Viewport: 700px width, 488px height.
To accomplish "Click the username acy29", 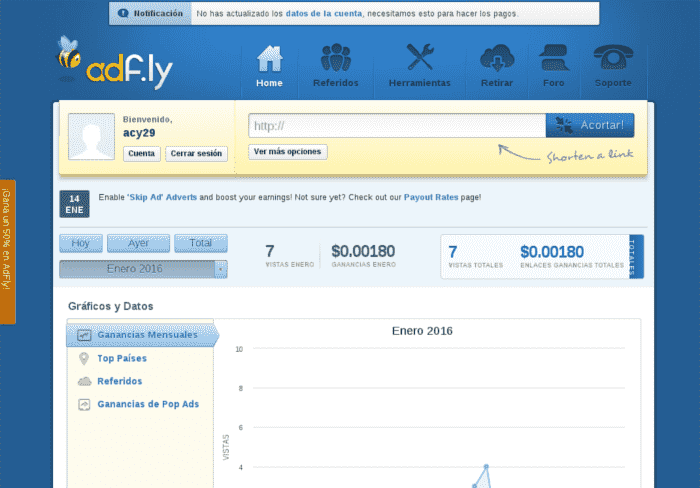I will (139, 133).
